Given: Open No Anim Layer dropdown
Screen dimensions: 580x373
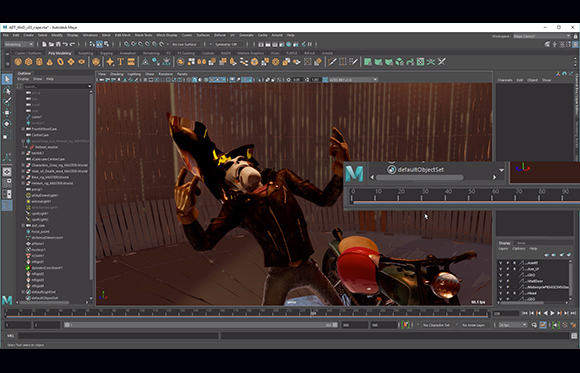Looking at the screenshot, I should coord(473,325).
